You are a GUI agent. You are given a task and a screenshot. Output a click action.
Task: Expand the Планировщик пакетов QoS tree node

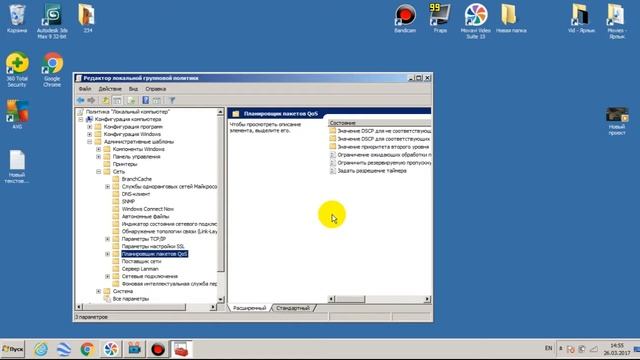coord(107,254)
